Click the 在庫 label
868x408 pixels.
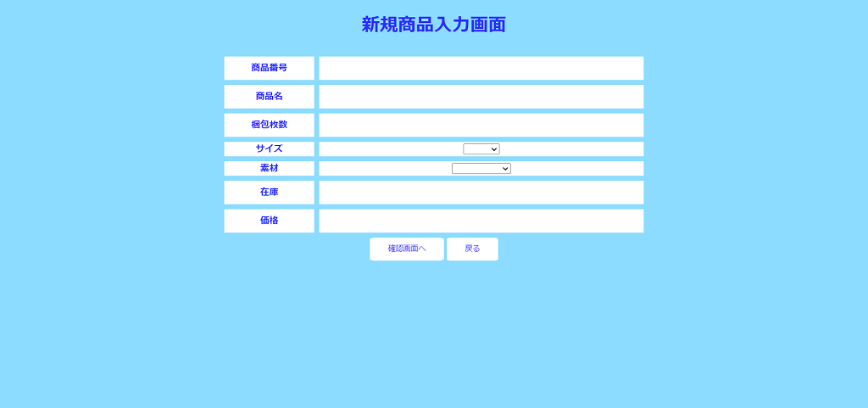[269, 192]
